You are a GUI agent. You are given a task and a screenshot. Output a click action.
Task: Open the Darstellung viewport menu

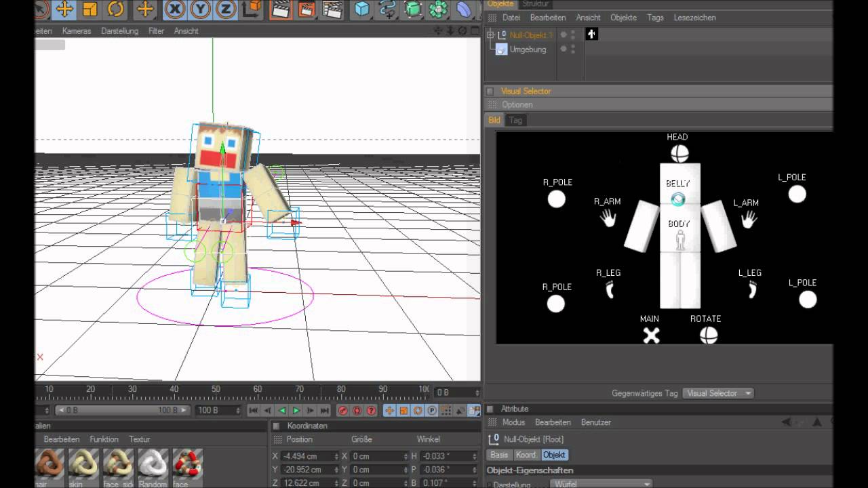[119, 31]
